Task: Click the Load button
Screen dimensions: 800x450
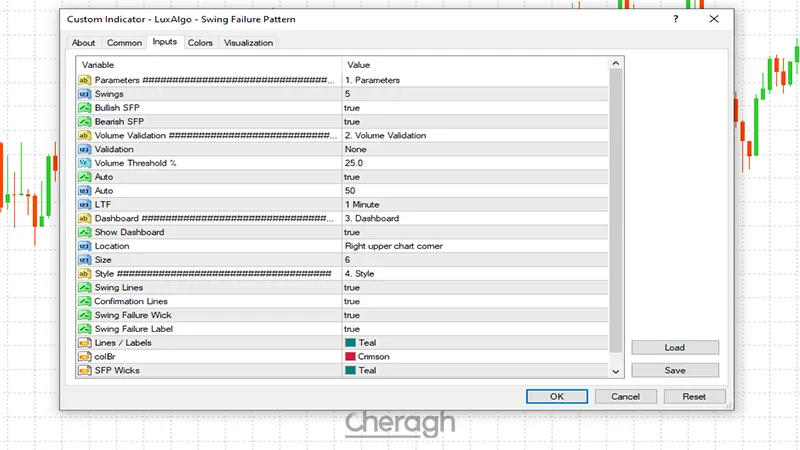Action: pos(675,348)
